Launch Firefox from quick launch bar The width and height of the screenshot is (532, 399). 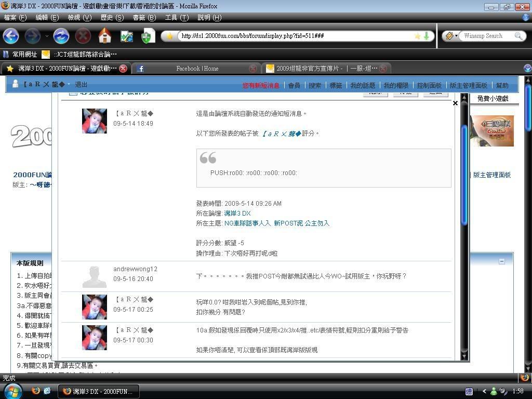coord(36,391)
